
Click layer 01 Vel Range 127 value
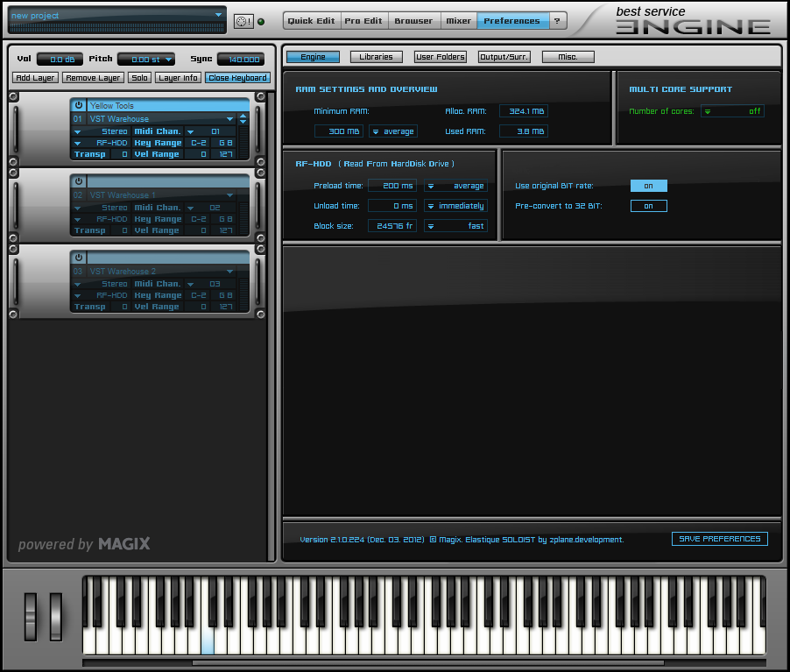(223, 154)
